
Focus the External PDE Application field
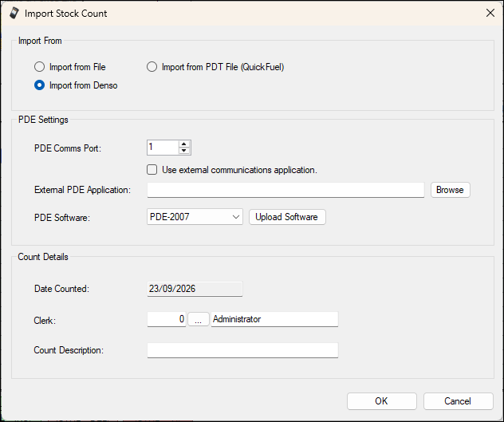[x=285, y=190]
